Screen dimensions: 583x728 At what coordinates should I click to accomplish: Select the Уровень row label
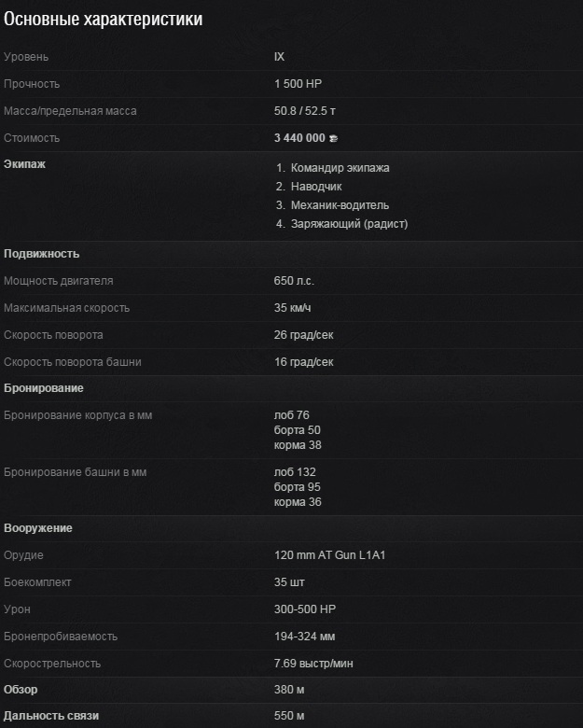[26, 57]
